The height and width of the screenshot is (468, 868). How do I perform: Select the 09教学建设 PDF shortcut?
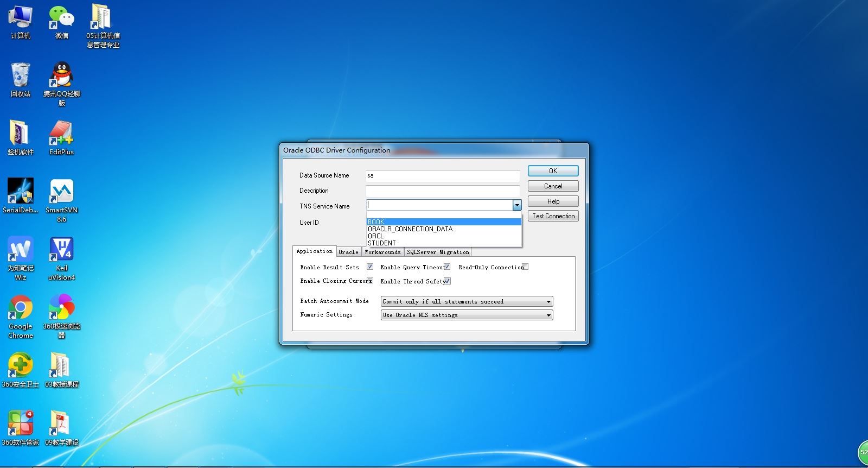62,428
